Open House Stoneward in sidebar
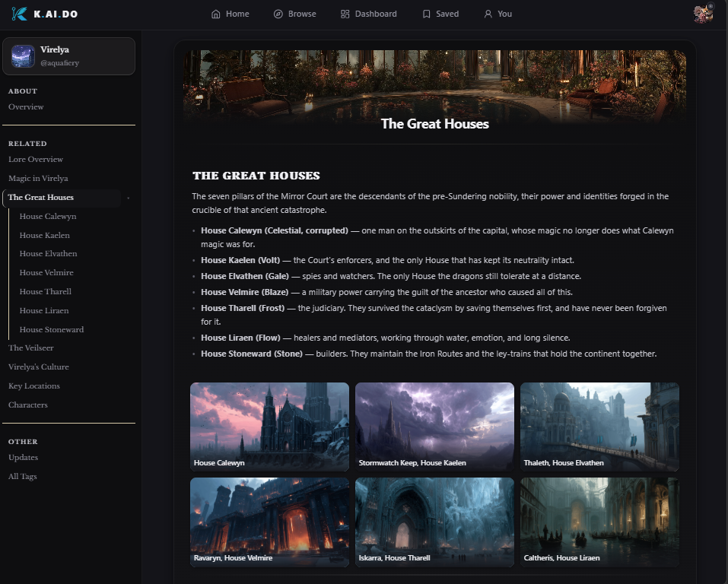728x584 pixels. (x=52, y=329)
